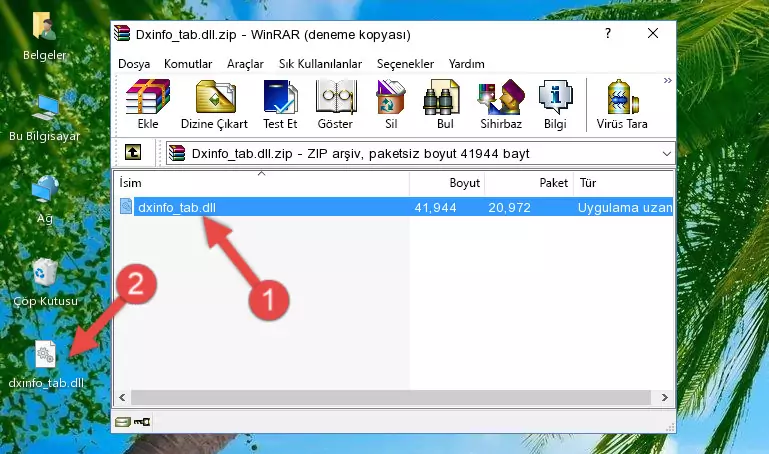Open the archive path dropdown
Viewport: 769px width, 454px height.
click(x=666, y=153)
